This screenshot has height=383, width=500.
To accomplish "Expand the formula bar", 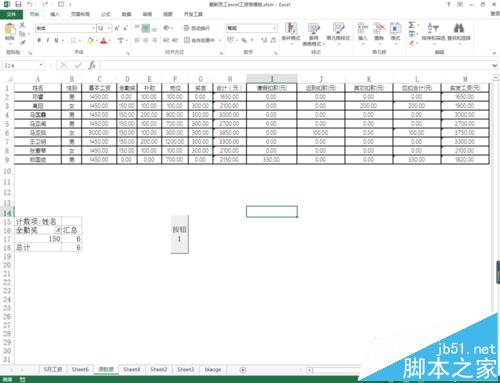I will [x=495, y=65].
